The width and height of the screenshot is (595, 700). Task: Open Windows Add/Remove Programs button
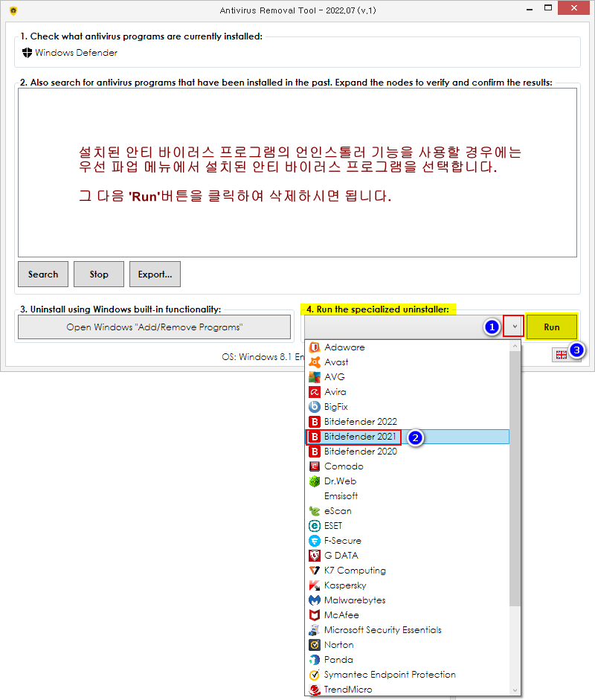tap(155, 327)
